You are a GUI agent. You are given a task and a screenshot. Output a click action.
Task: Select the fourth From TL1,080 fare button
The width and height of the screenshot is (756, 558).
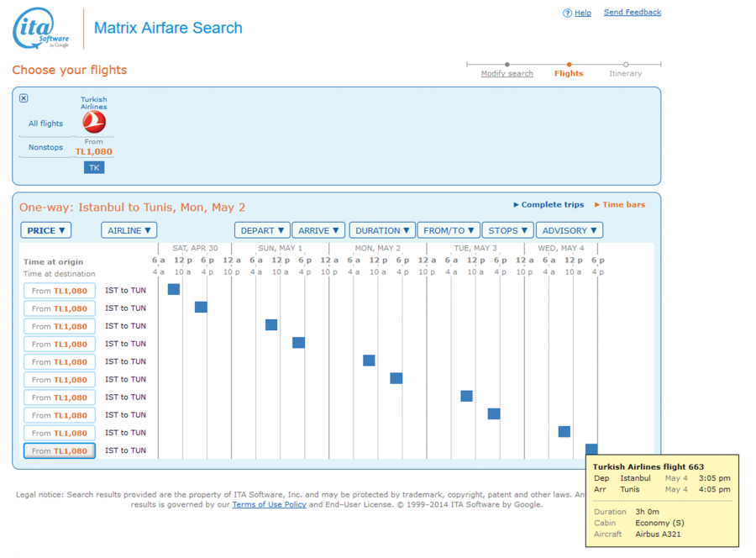pos(60,345)
